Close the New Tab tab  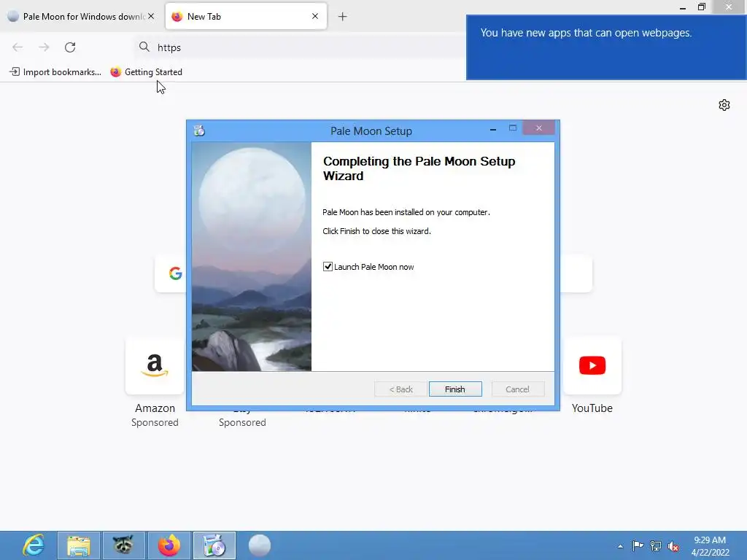tap(315, 16)
